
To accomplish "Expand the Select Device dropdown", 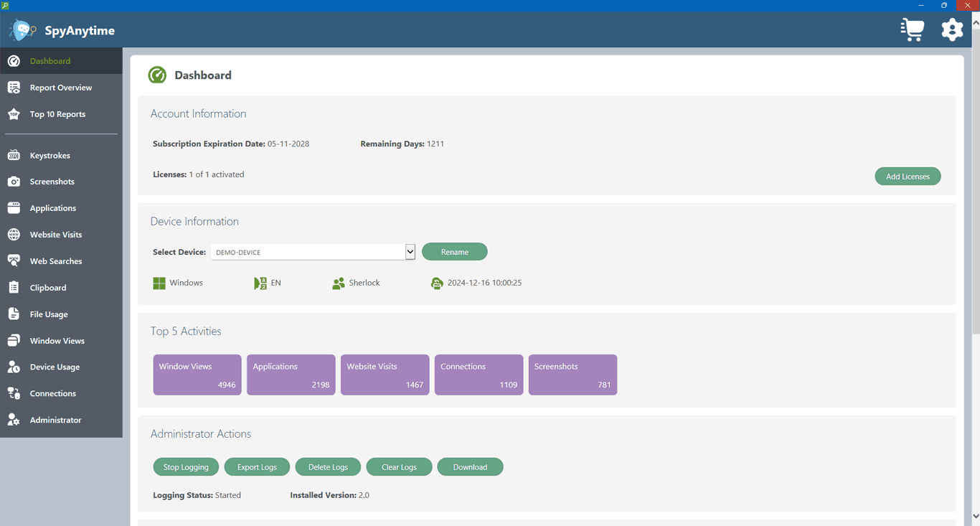I will [313, 252].
